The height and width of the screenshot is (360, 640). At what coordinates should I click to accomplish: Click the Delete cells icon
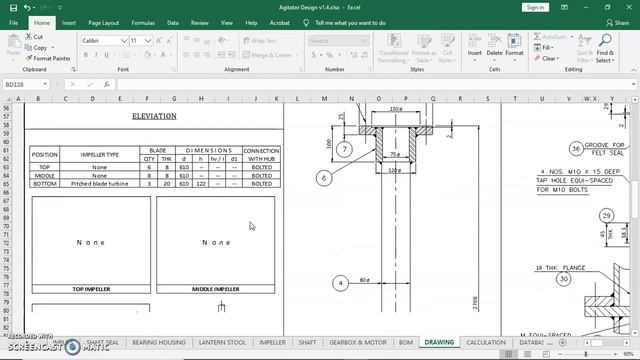pyautogui.click(x=494, y=41)
